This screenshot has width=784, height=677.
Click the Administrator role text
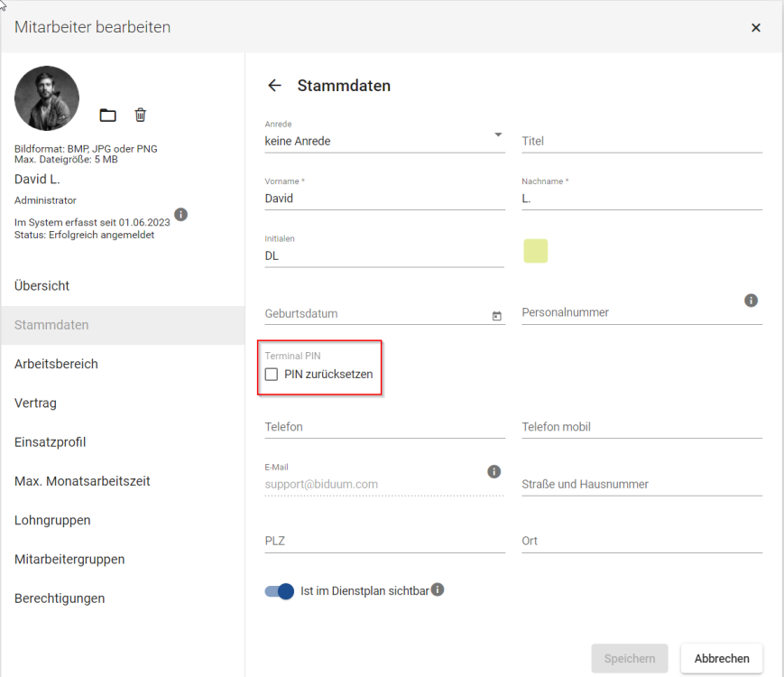click(x=45, y=200)
